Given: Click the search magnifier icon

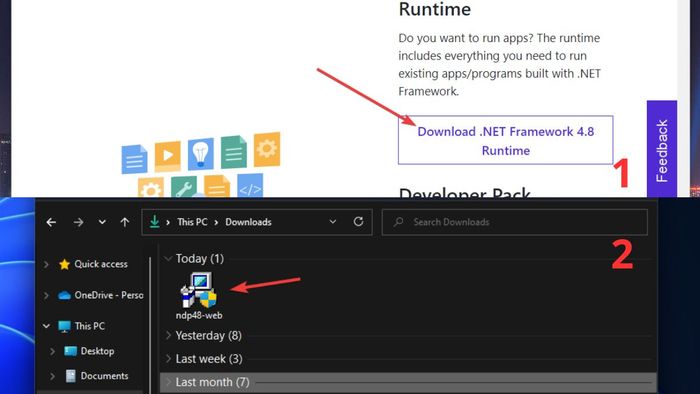Looking at the screenshot, I should [399, 222].
